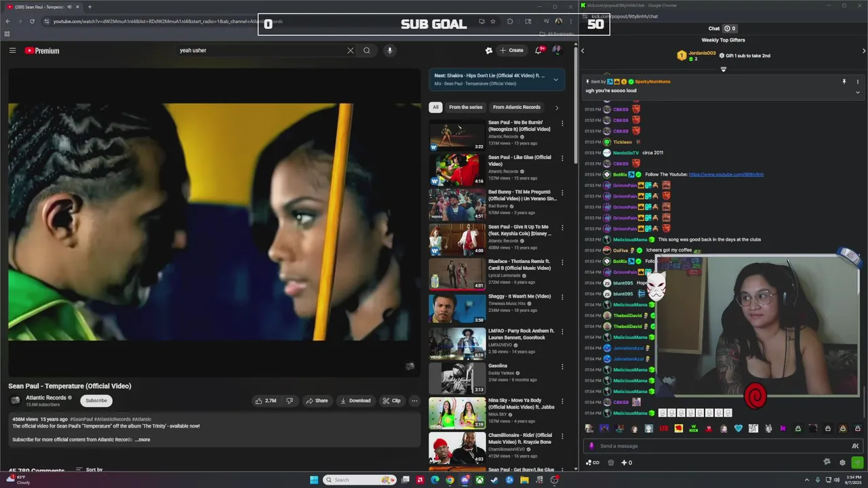Viewport: 868px width, 488px height.
Task: Go back in browser history
Action: 7,21
